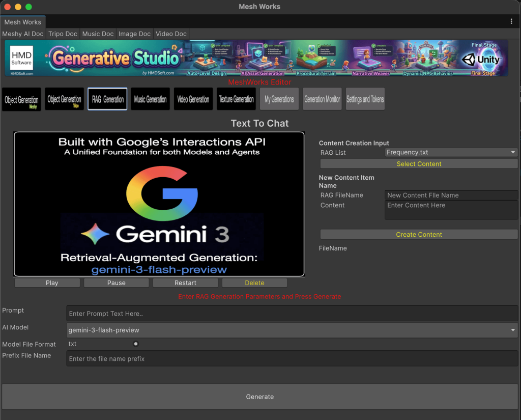Image resolution: width=521 pixels, height=420 pixels.
Task: Open Settings and Tokens panel
Action: [x=365, y=99]
